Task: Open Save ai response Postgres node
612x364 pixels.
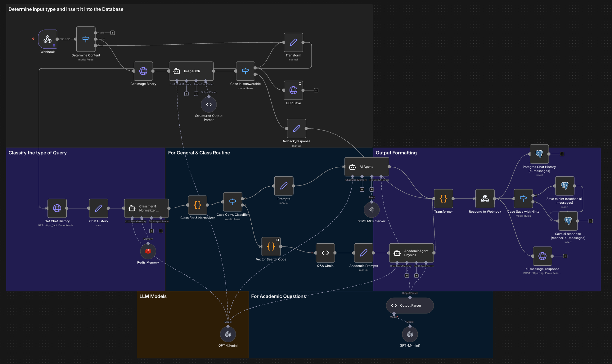Action: 568,221
